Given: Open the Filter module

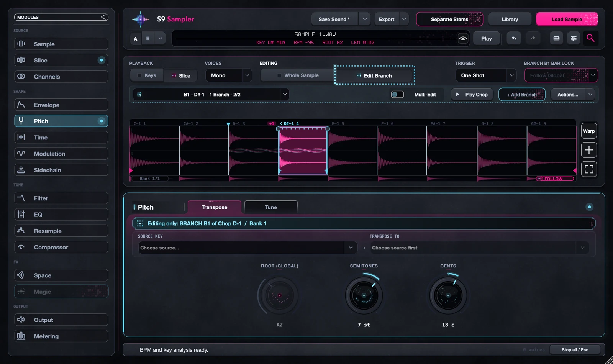Looking at the screenshot, I should pos(61,198).
